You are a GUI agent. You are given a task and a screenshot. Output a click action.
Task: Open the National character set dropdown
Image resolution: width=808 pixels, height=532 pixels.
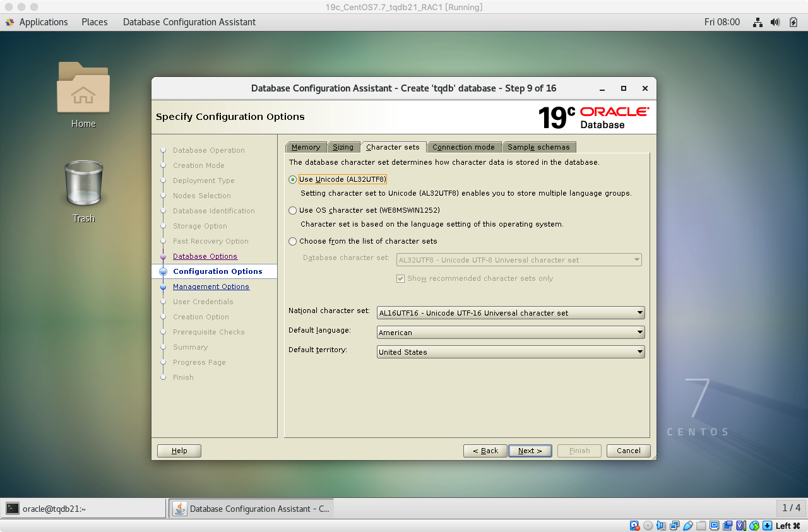click(x=511, y=313)
